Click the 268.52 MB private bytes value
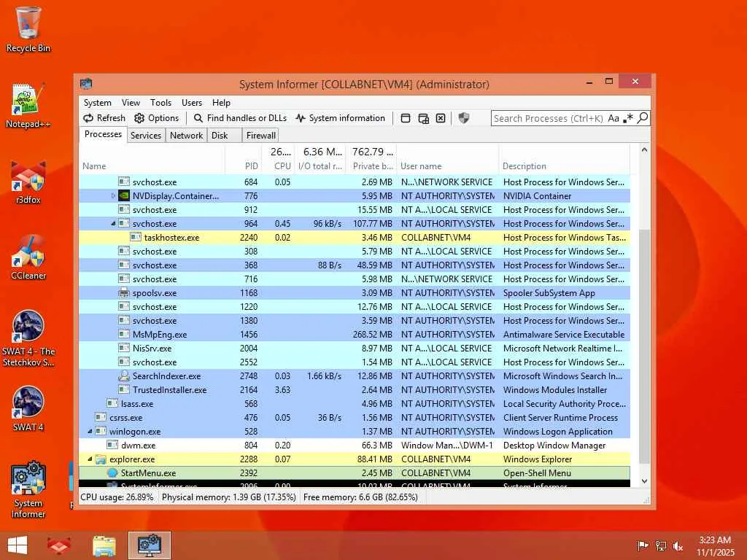Screen dimensions: 747x560 click(x=373, y=334)
